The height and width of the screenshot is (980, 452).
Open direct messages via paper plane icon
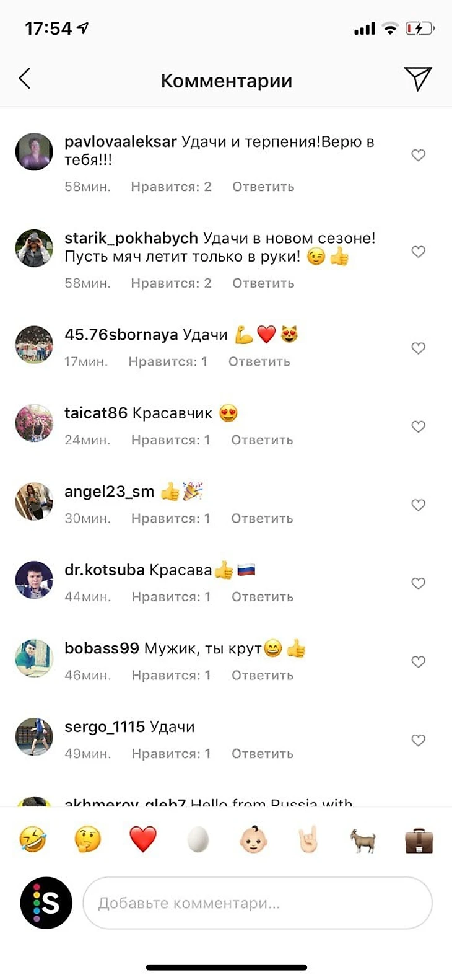(418, 79)
